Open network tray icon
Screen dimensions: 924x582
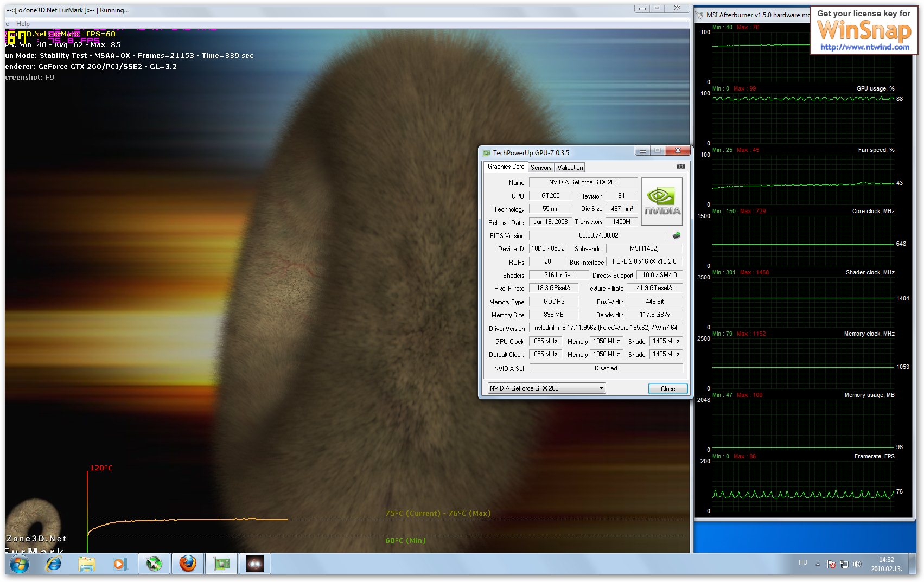pyautogui.click(x=844, y=564)
